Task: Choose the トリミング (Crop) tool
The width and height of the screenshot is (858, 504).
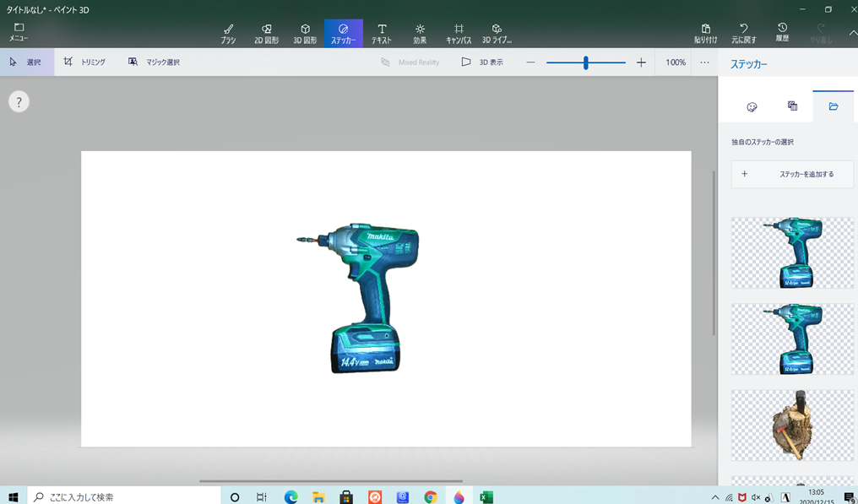Action: pyautogui.click(x=84, y=62)
